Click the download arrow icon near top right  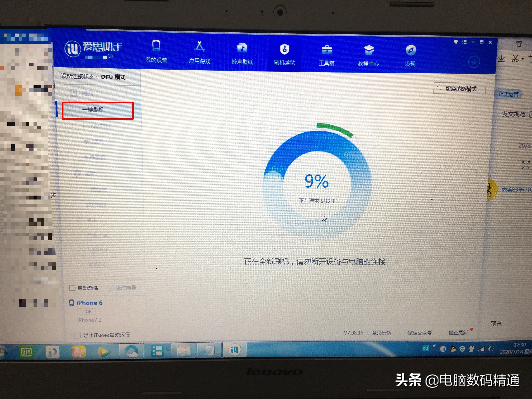pyautogui.click(x=474, y=62)
